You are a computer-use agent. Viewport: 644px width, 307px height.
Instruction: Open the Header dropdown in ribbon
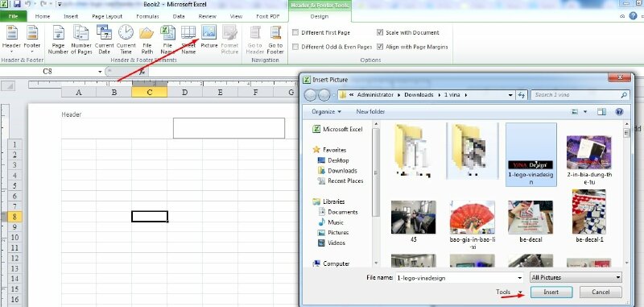[x=11, y=39]
